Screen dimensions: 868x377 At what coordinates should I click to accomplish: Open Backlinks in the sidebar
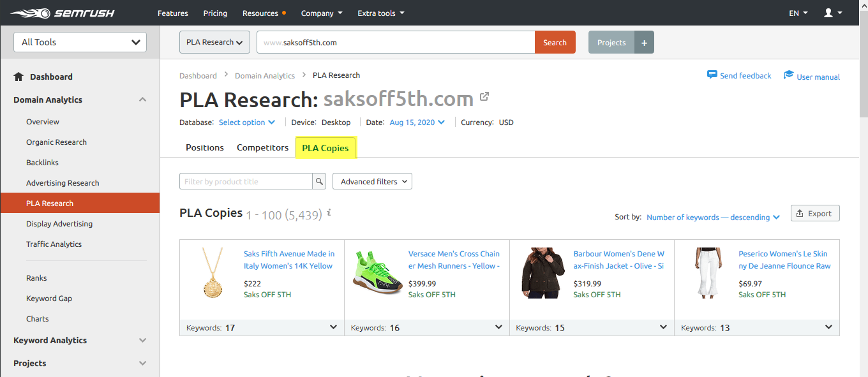pyautogui.click(x=42, y=163)
